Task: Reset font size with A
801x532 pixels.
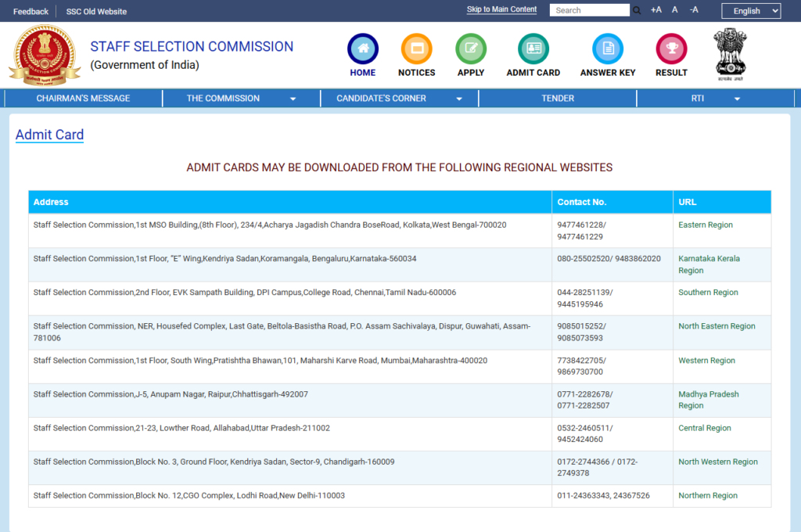Action: [675, 9]
